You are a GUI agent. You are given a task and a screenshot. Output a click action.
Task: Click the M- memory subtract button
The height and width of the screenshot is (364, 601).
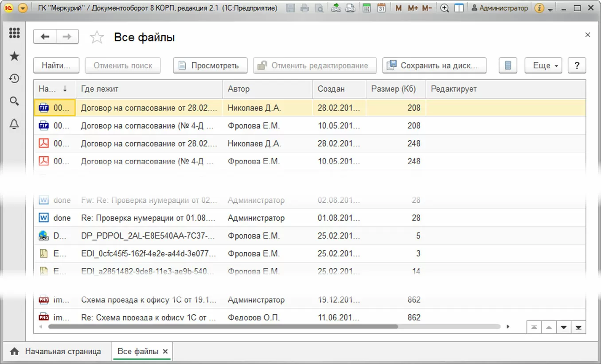pyautogui.click(x=427, y=8)
